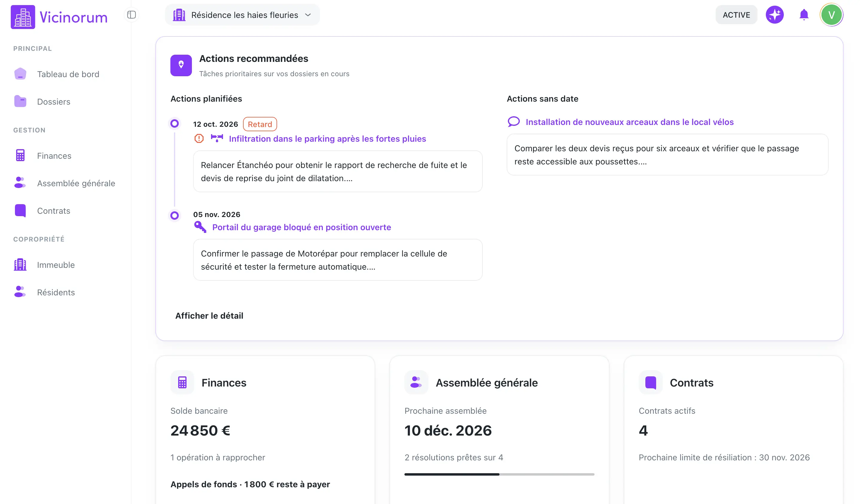Click the Contrats card heading
860x504 pixels.
coord(691,383)
